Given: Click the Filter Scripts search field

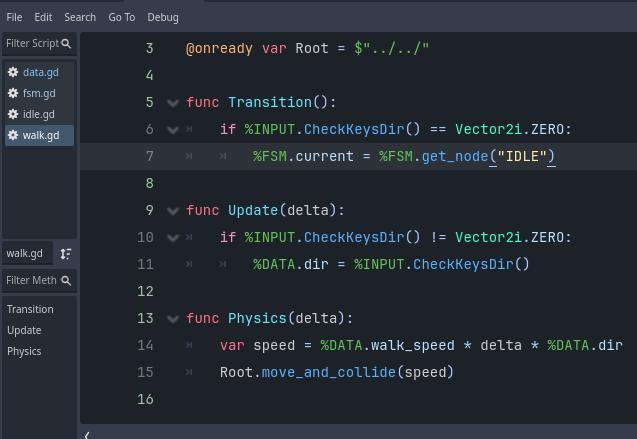Looking at the screenshot, I should [39, 43].
